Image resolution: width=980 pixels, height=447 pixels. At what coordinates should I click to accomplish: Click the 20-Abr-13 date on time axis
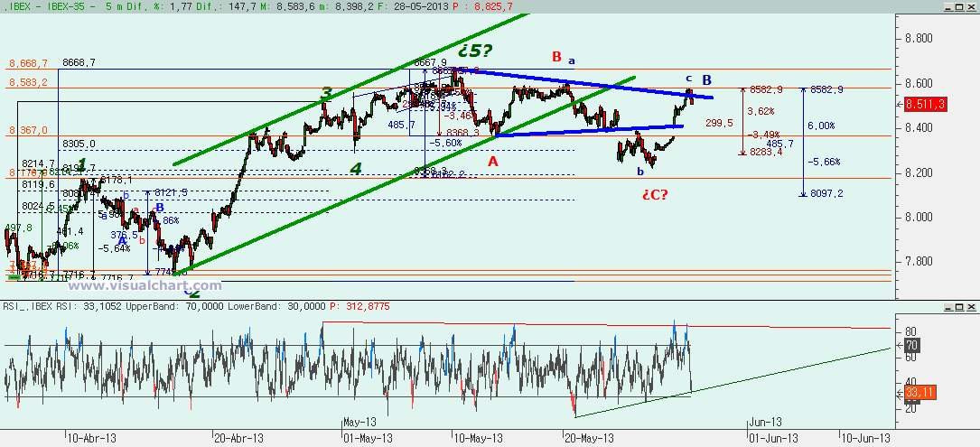(238, 438)
